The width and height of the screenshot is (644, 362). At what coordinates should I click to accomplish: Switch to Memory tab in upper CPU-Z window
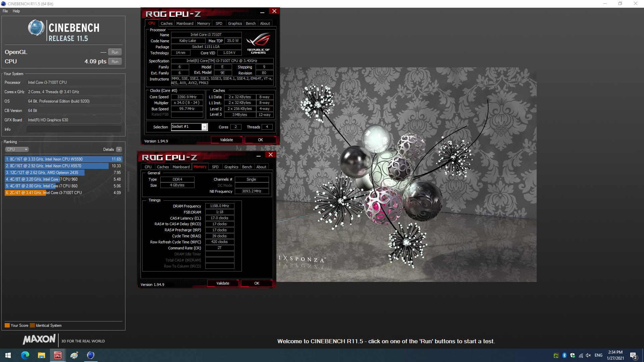coord(204,23)
